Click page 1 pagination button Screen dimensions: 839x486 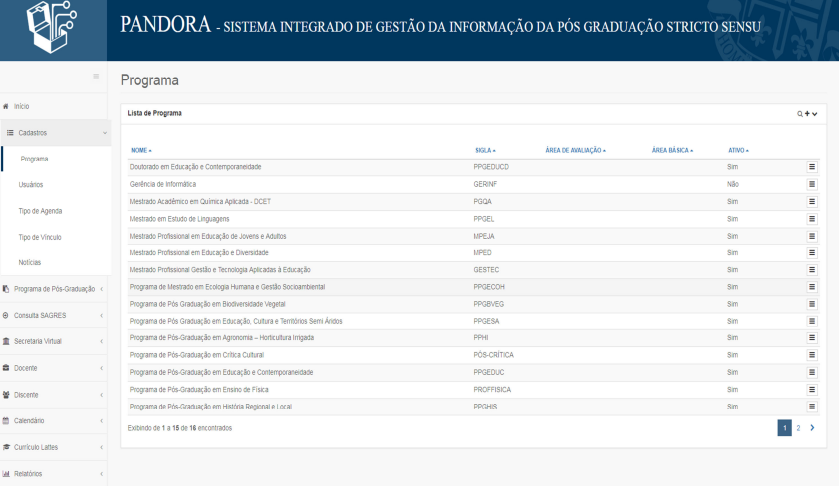pyautogui.click(x=784, y=428)
